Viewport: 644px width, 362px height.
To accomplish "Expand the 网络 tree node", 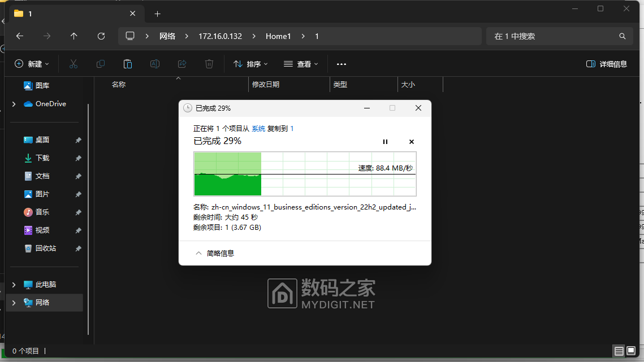I will click(x=14, y=303).
